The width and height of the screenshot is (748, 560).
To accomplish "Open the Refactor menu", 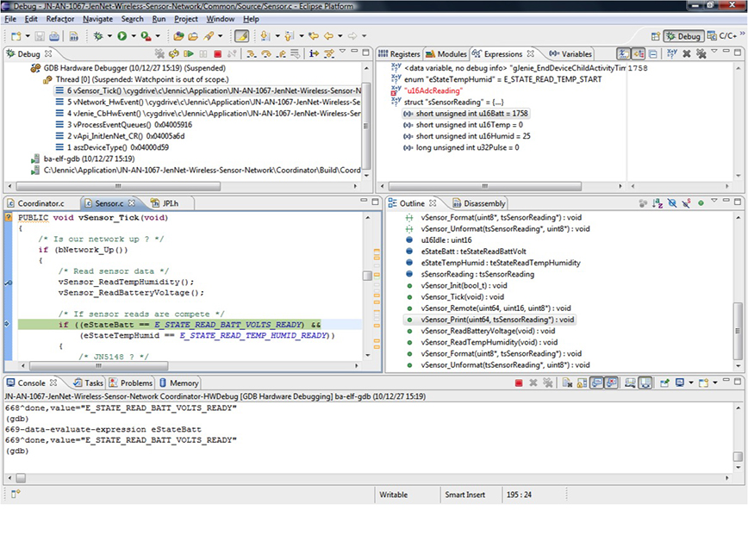I will pyautogui.click(x=60, y=19).
